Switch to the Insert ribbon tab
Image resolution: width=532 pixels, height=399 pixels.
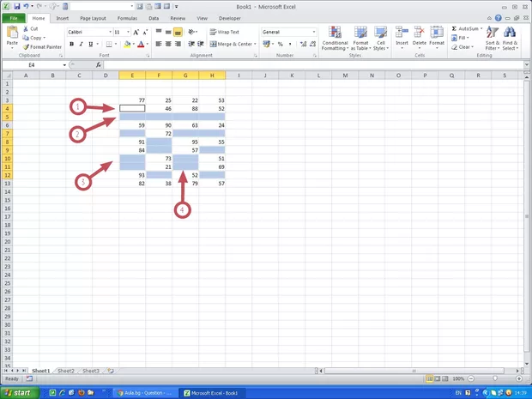point(63,18)
